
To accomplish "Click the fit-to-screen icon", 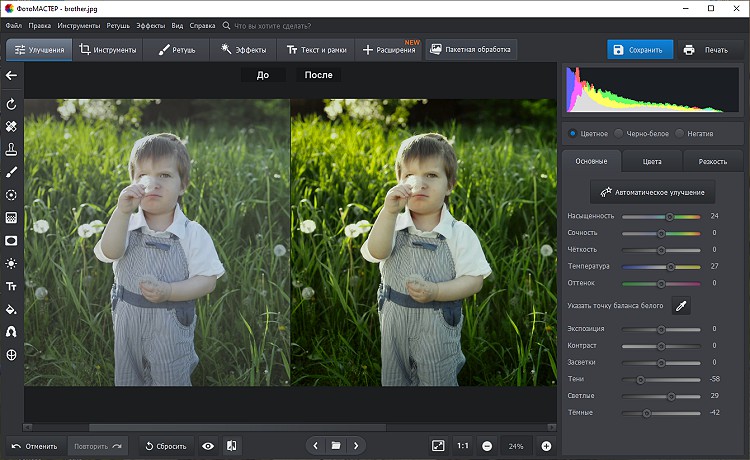I will click(438, 446).
